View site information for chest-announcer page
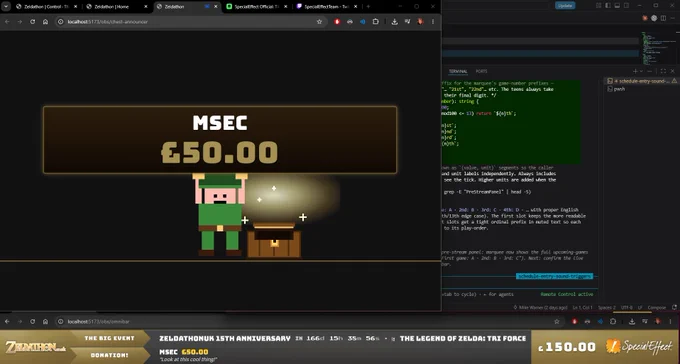Image resolution: width=680 pixels, height=364 pixels. click(61, 22)
